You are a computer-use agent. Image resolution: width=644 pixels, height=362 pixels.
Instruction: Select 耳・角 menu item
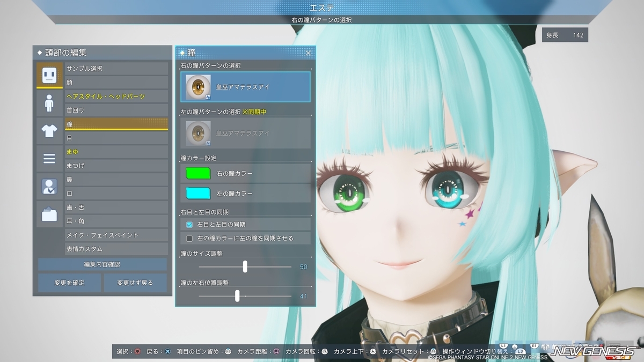click(116, 221)
